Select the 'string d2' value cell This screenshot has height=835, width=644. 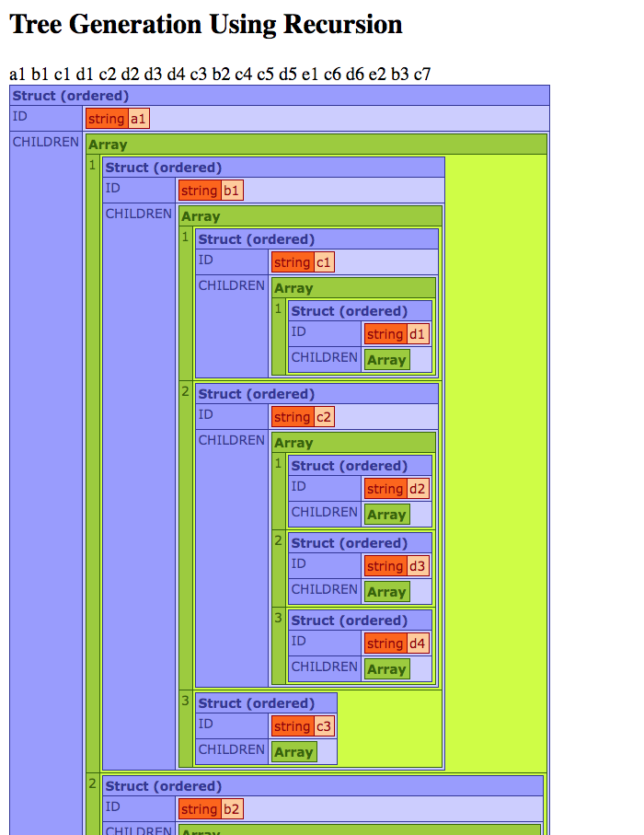click(397, 488)
